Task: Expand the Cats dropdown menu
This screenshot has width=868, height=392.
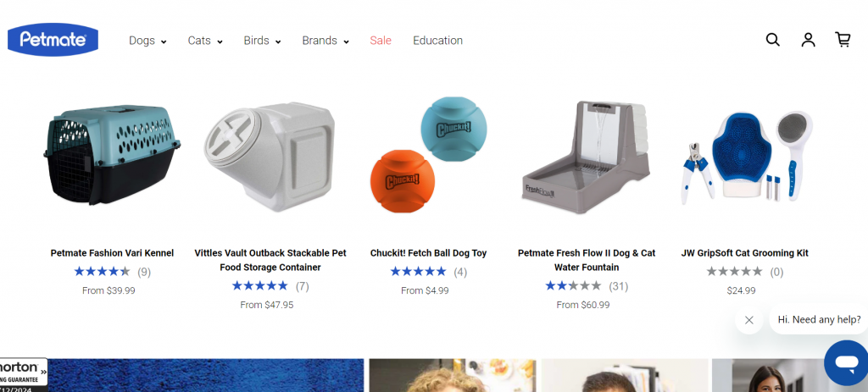Action: pyautogui.click(x=205, y=41)
